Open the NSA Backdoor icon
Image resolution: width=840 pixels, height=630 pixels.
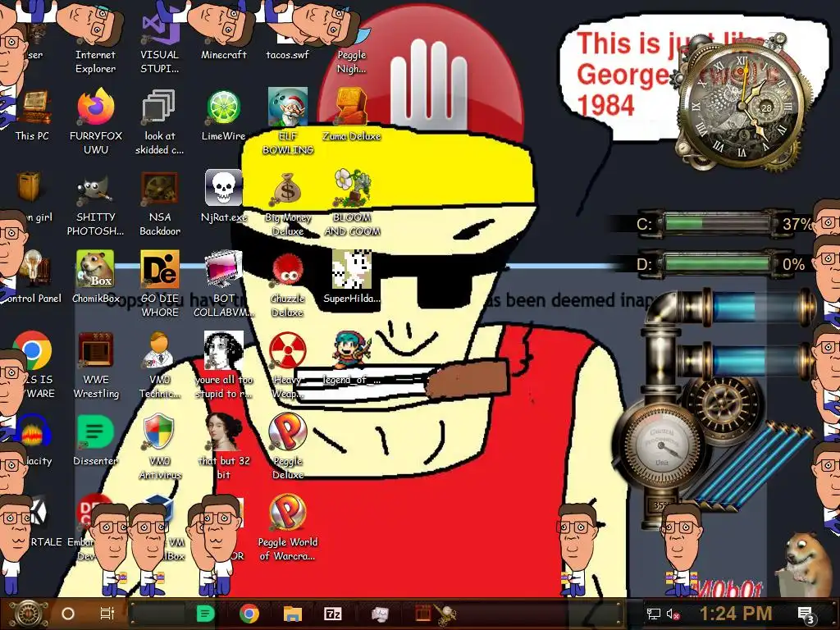tap(160, 203)
